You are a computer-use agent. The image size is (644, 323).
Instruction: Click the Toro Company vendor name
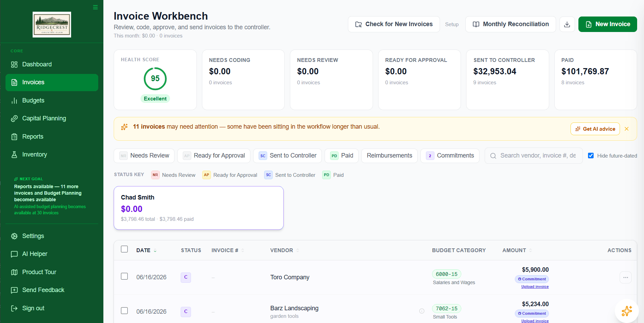tap(290, 277)
